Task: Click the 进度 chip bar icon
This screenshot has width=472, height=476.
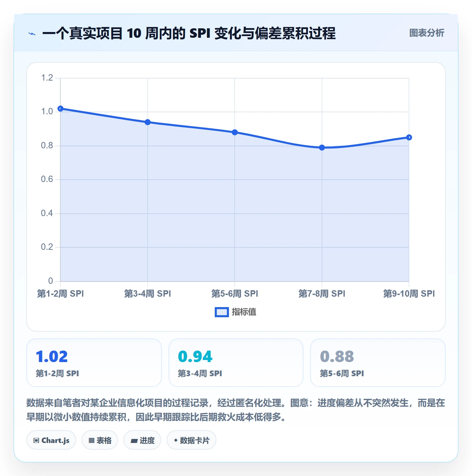Action: coord(134,441)
